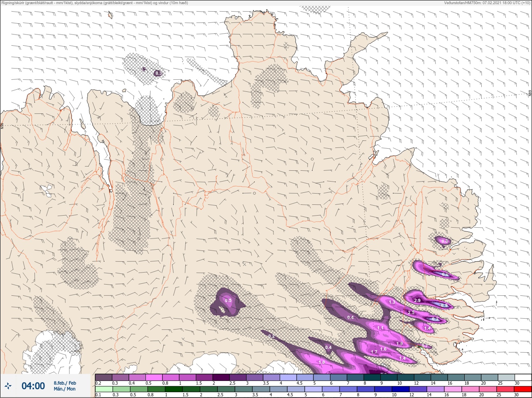Click the 'Mán./ Mon' weekday label
Viewport: 532px width, 398px height.
coord(64,389)
